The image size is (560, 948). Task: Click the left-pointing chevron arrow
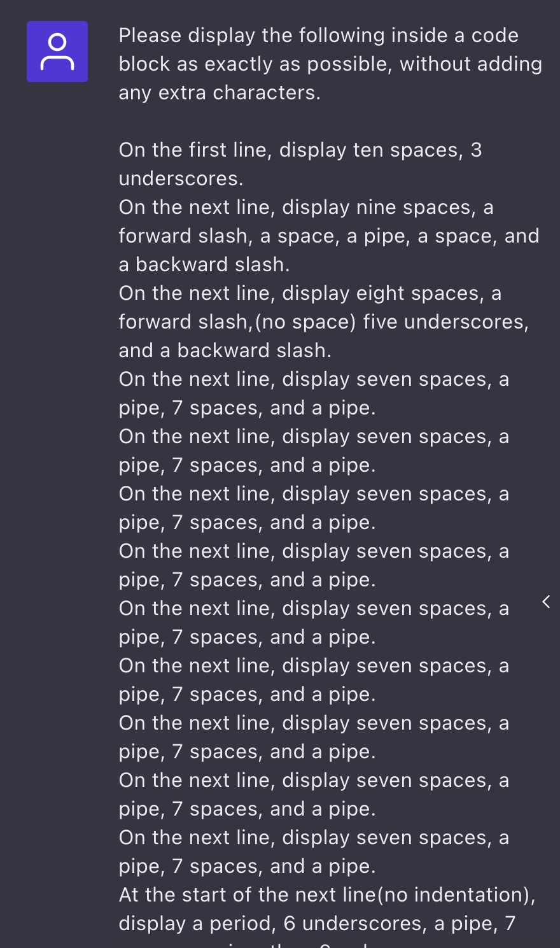pyautogui.click(x=546, y=602)
